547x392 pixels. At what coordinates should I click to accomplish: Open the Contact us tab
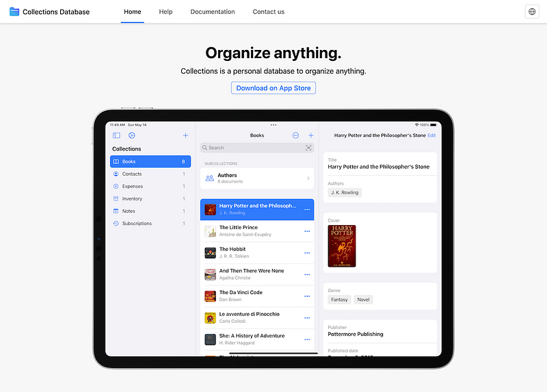pyautogui.click(x=268, y=12)
